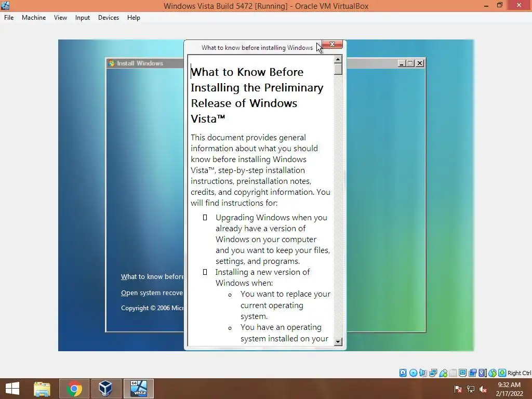
Task: Open the File menu
Action: (9, 18)
